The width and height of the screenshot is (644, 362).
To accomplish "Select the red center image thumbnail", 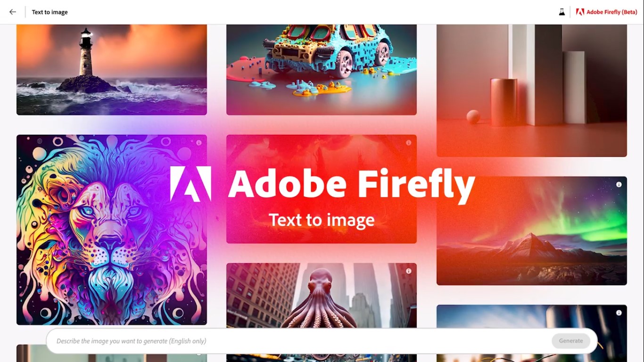I will [322, 189].
